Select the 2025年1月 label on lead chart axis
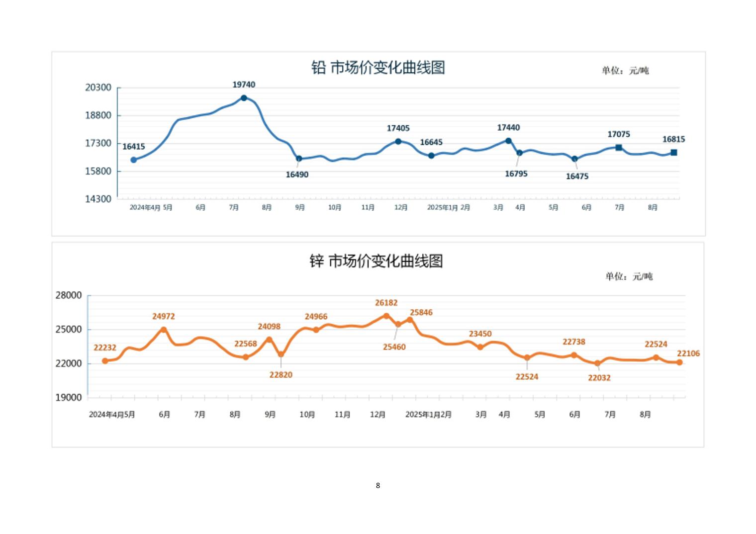This screenshot has height=534, width=756. point(442,207)
